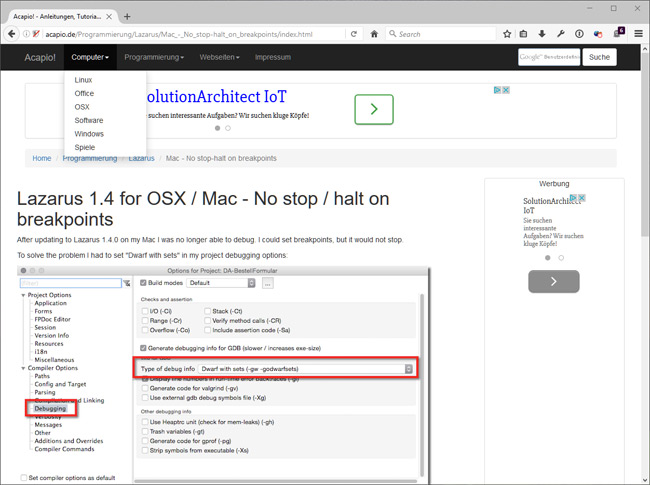
Task: Click the site information icon in address bar
Action: [26, 34]
